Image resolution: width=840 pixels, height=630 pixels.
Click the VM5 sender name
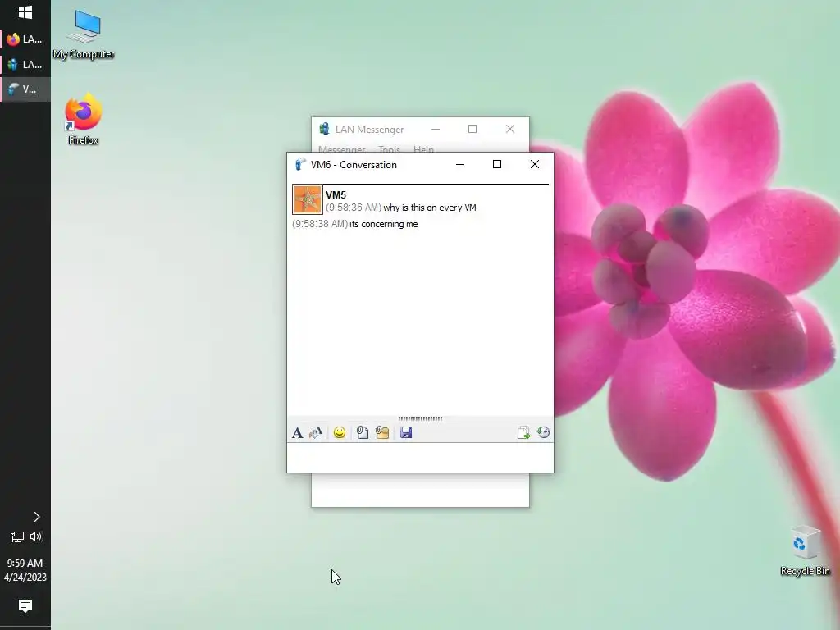pyautogui.click(x=336, y=195)
